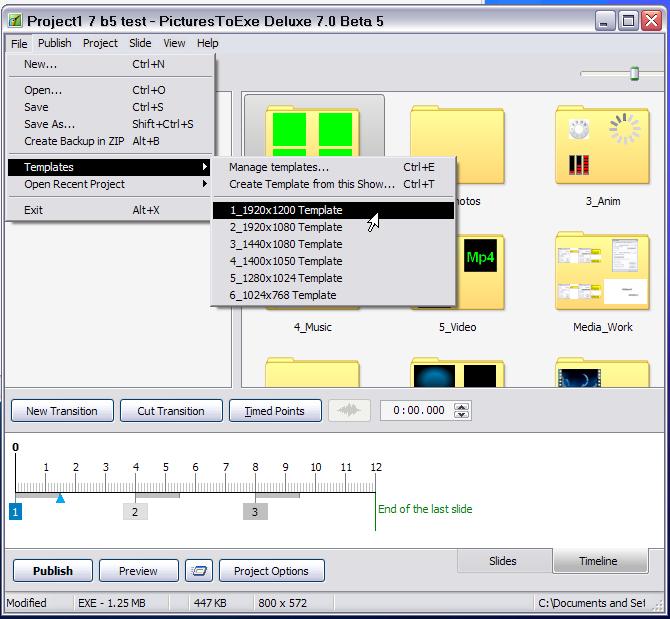Image resolution: width=670 pixels, height=619 pixels.
Task: Switch to the Timeline tab
Action: click(x=599, y=561)
